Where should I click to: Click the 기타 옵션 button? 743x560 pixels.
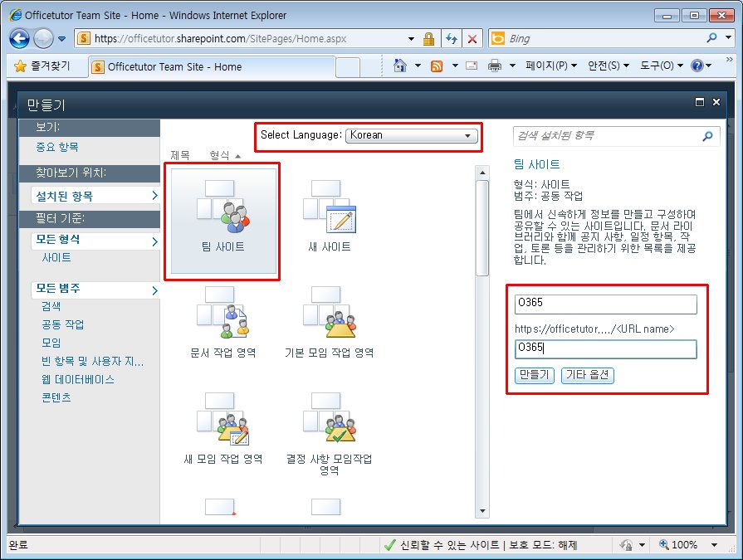[x=588, y=375]
